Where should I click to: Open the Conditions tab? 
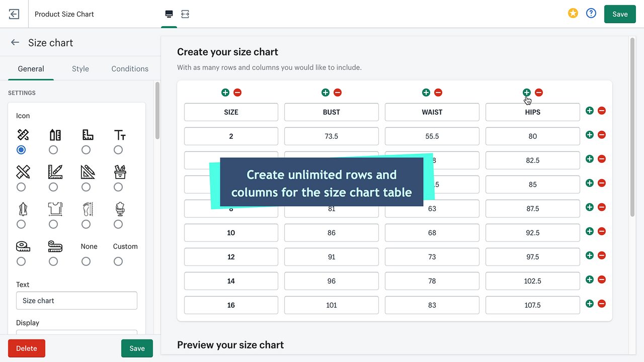[x=129, y=68]
